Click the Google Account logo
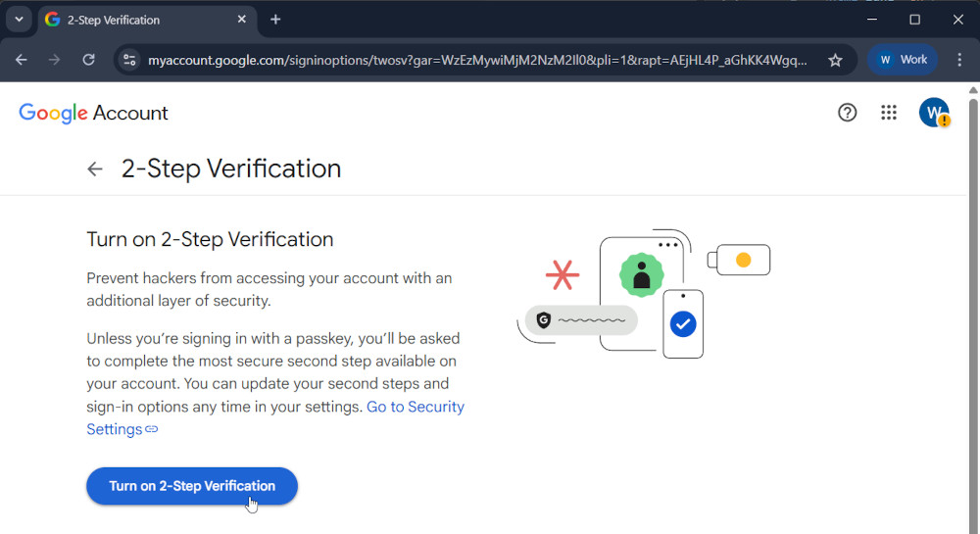 94,113
